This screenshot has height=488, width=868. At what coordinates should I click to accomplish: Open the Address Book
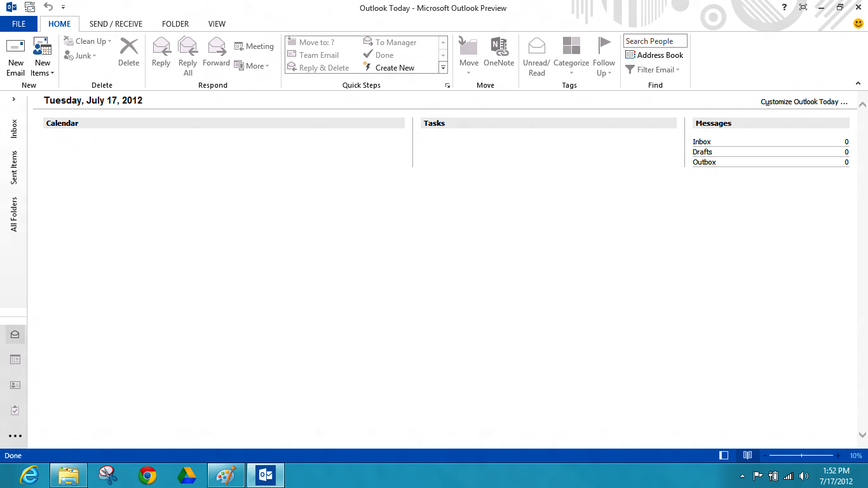(x=654, y=55)
